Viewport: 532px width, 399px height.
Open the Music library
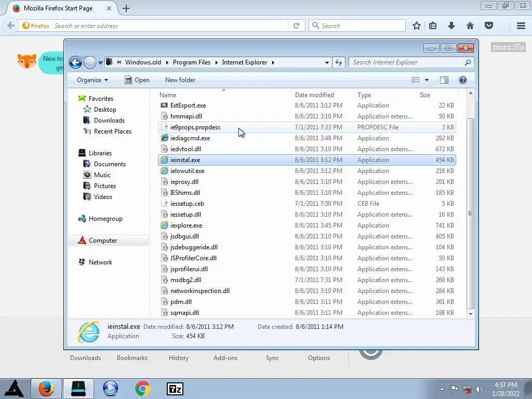click(102, 175)
